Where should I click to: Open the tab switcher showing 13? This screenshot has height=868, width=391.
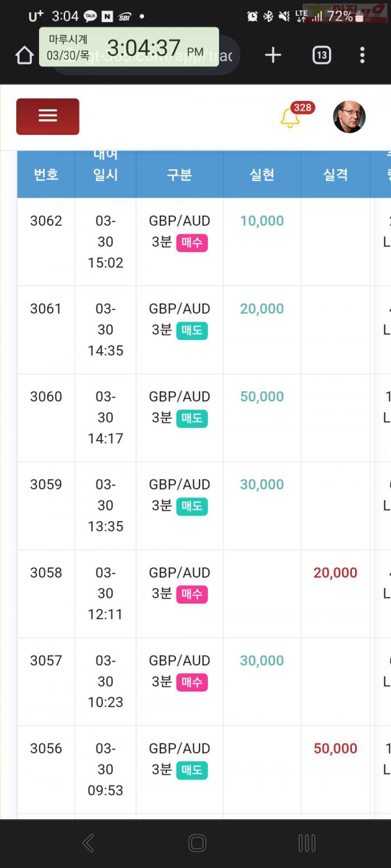[x=321, y=55]
